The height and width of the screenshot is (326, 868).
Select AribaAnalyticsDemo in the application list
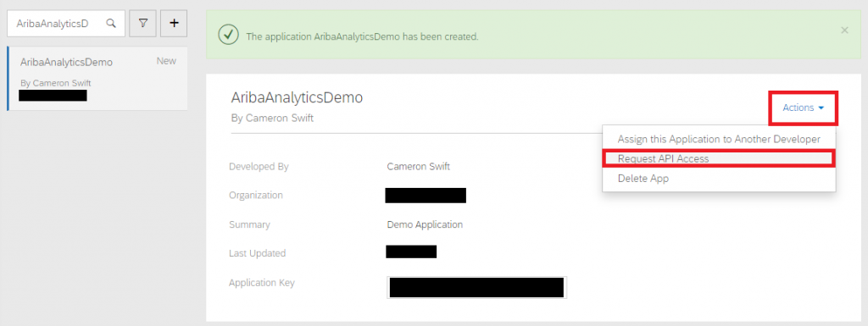coord(97,79)
